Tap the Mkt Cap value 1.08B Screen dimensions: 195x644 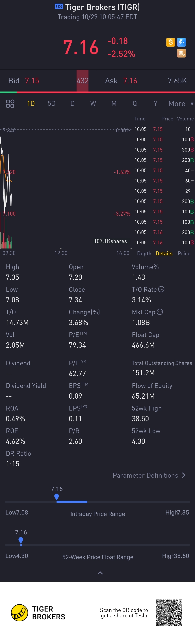coord(141,322)
